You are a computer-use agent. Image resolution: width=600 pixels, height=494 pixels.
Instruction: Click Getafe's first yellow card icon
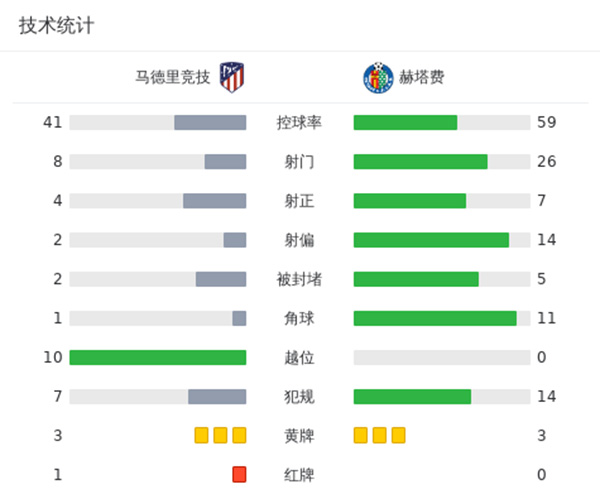coord(361,435)
